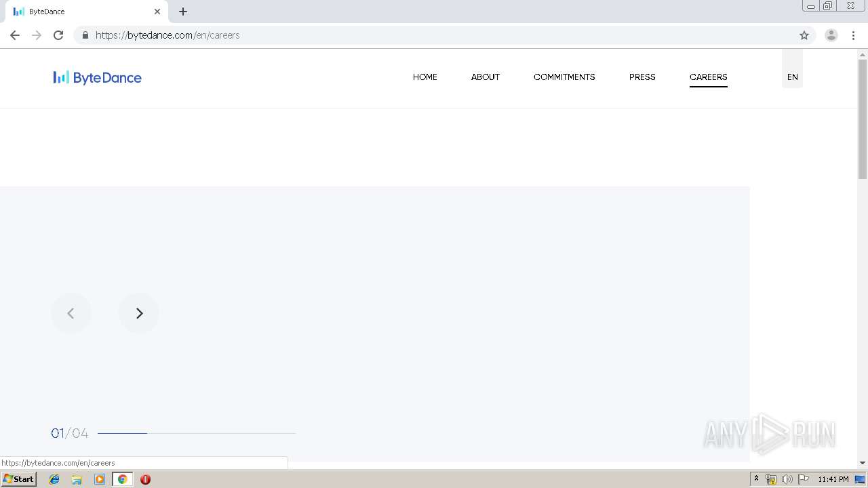Go to previous carousel slide
The image size is (868, 488).
point(71,313)
